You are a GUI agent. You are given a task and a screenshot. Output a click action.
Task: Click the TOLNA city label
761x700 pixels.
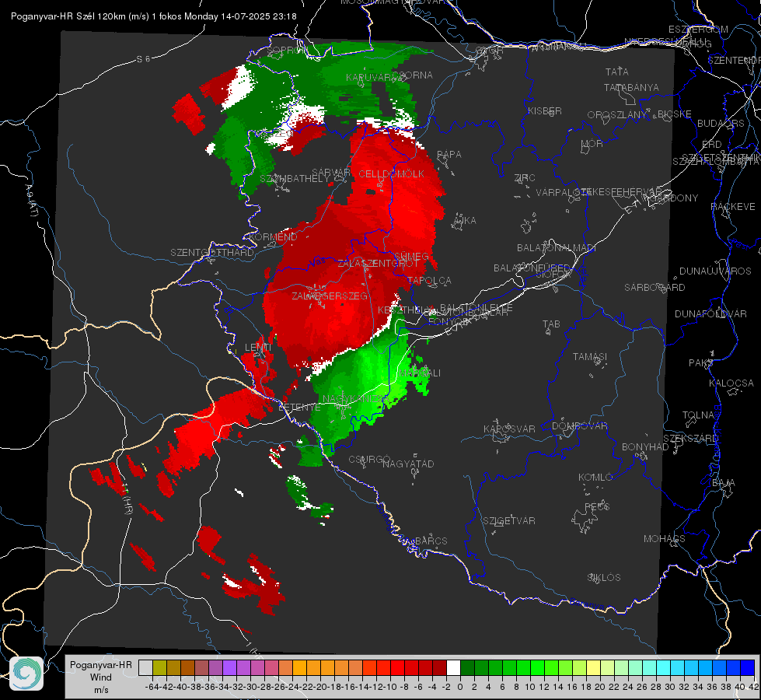pyautogui.click(x=698, y=415)
